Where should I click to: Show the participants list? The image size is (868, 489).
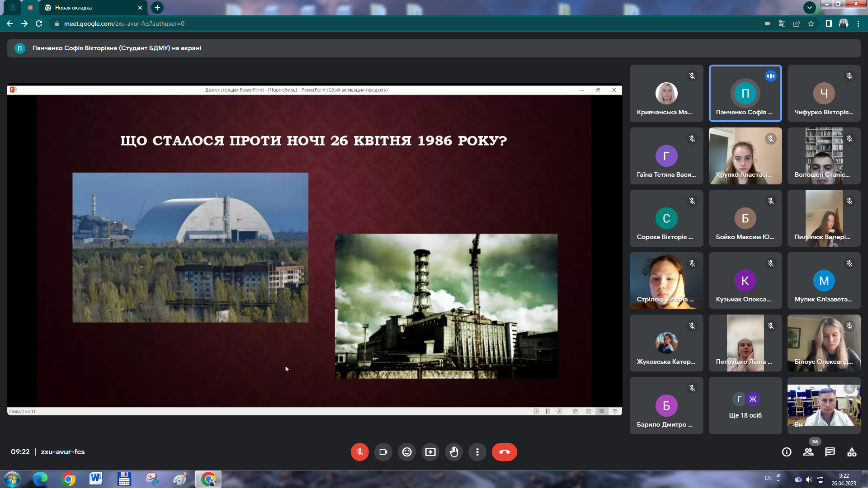point(808,452)
